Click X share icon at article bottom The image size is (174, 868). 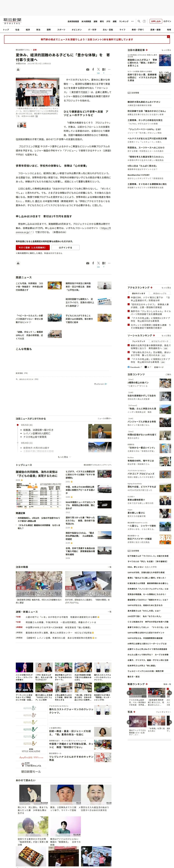98,263
